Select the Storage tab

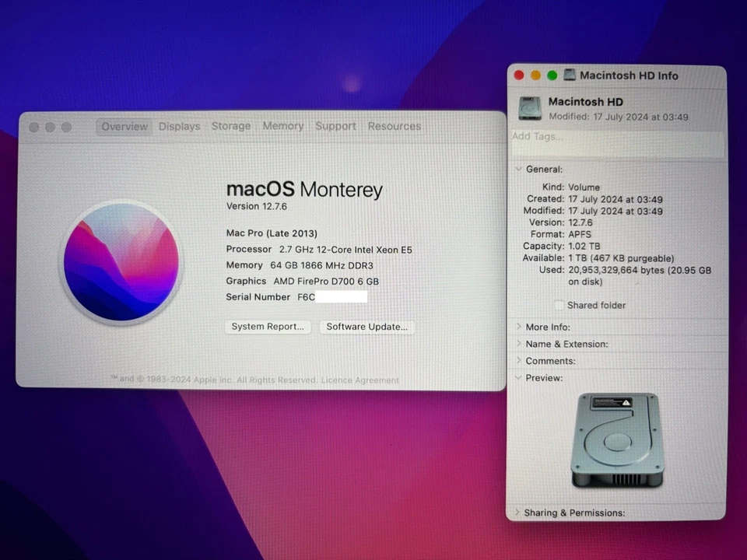point(230,126)
